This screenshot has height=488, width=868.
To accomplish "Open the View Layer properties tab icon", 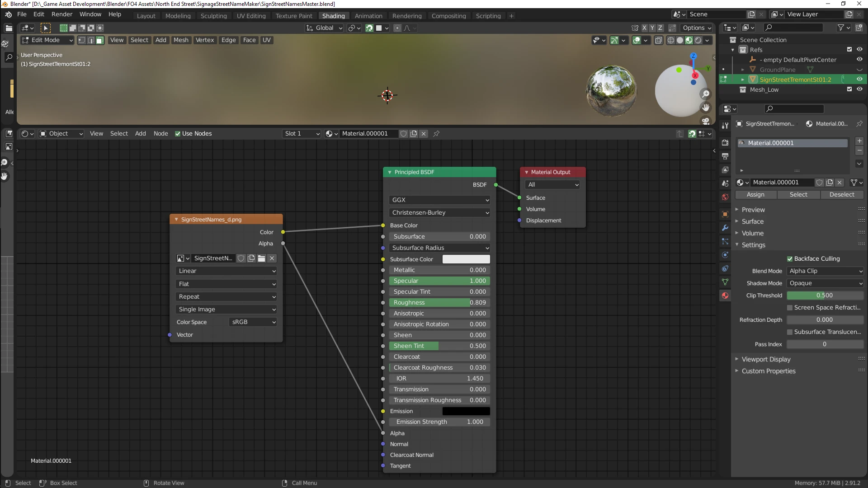I will coord(725,170).
